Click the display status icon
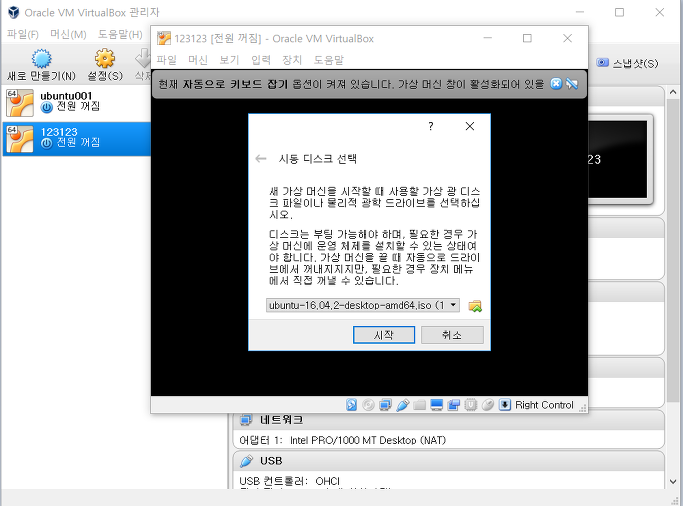 point(436,405)
